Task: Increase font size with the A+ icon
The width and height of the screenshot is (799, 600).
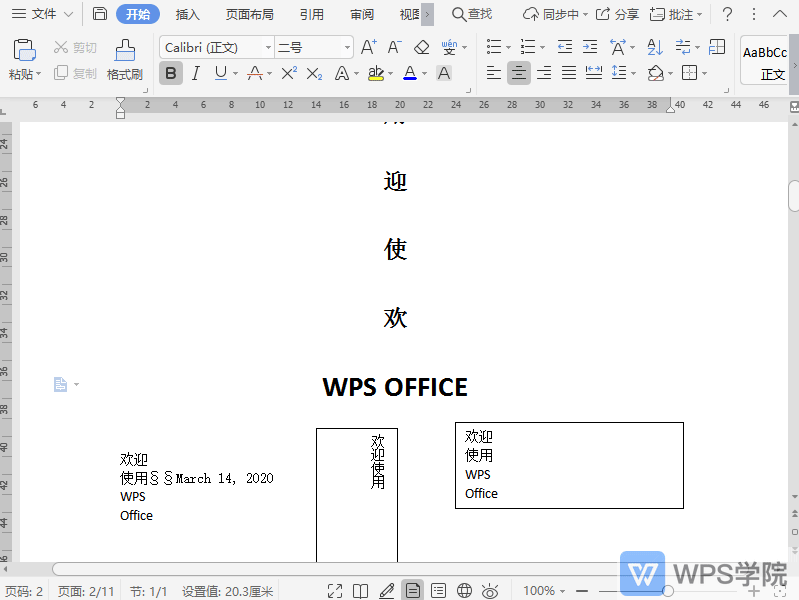Action: click(368, 47)
